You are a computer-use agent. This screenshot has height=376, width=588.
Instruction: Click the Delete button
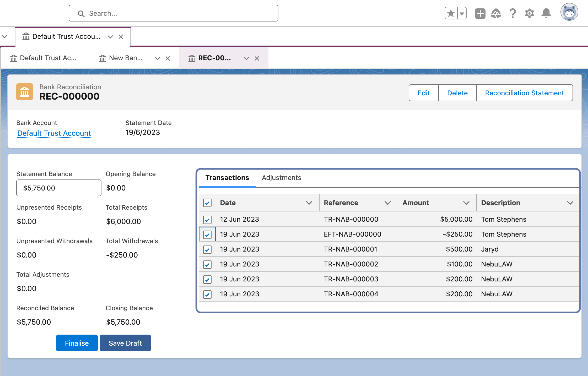pyautogui.click(x=457, y=93)
